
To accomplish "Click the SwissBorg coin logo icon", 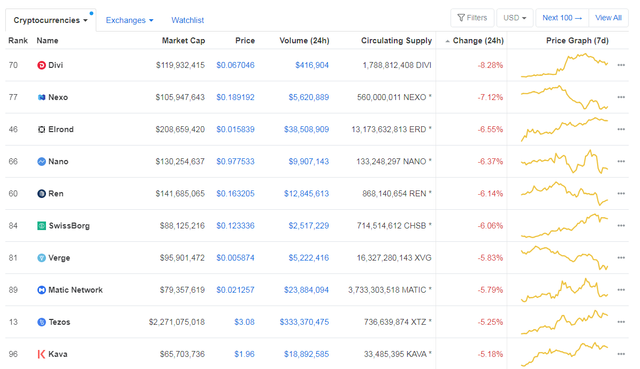I will coord(41,226).
